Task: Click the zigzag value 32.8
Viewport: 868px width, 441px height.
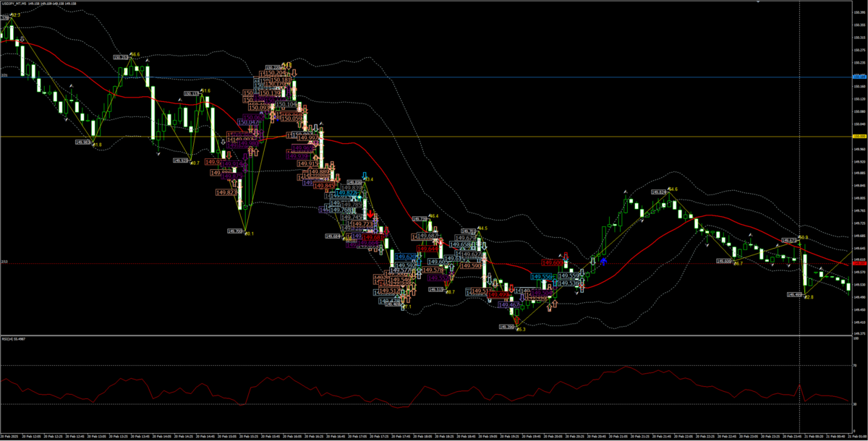Action: coord(809,296)
